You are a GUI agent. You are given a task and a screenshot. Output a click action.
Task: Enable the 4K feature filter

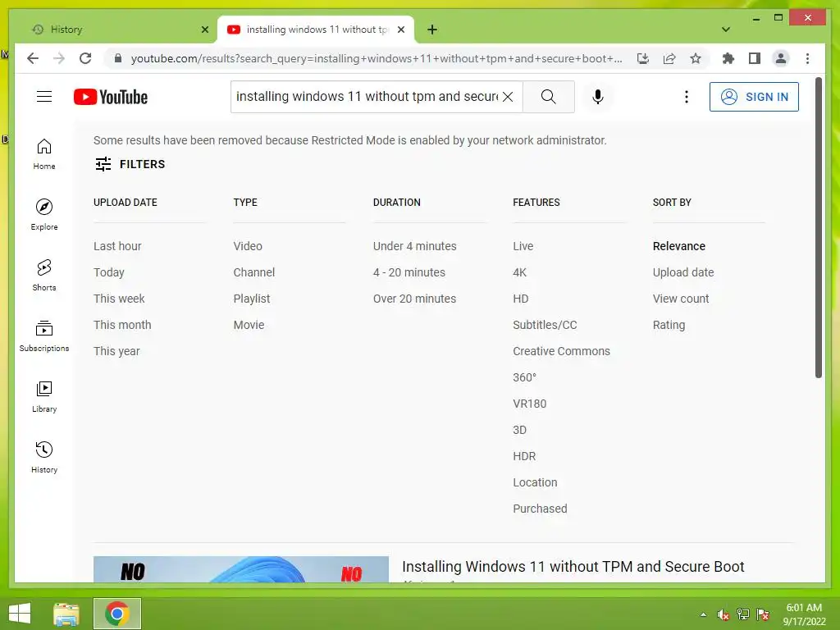click(x=519, y=272)
